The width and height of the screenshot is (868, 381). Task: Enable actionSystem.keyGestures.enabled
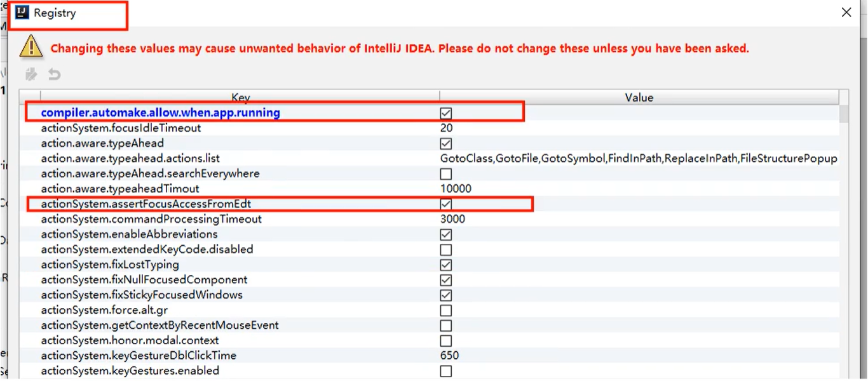(x=445, y=371)
